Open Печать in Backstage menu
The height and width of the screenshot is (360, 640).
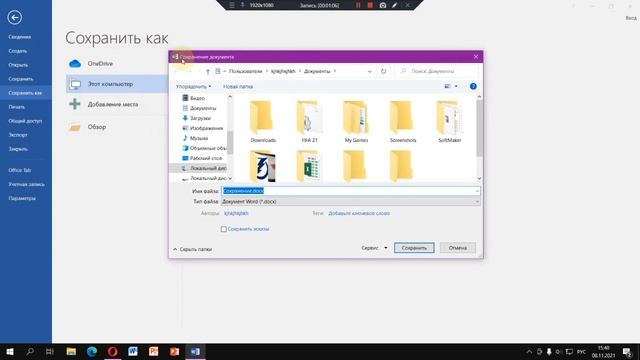[x=17, y=107]
